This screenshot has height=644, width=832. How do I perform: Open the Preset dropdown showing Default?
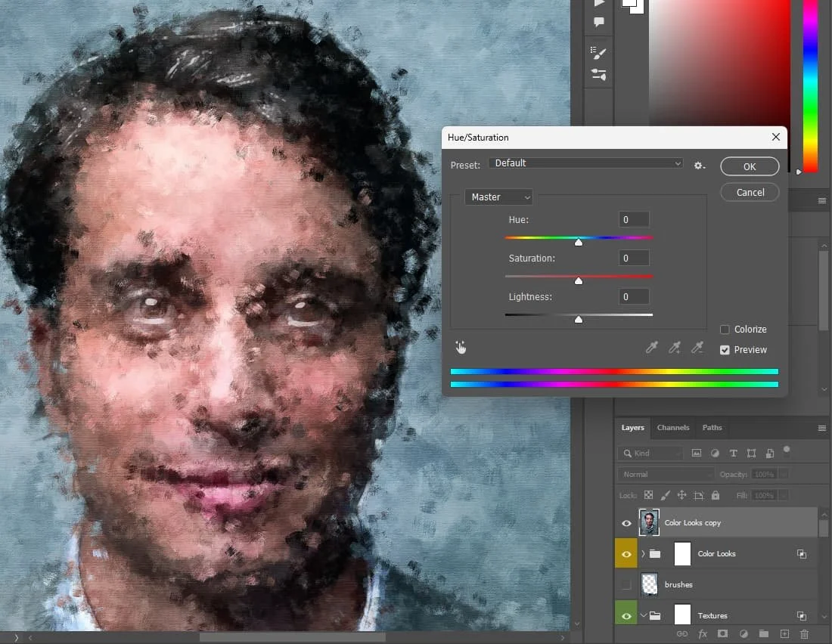tap(586, 163)
